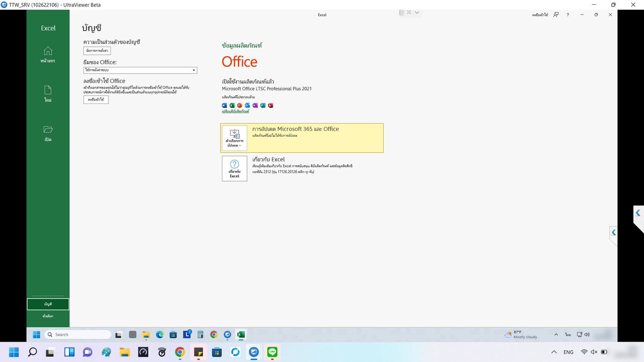Click the UltraViewer toolbar fullscreen arrows icon
The width and height of the screenshot is (644, 362).
point(409,12)
